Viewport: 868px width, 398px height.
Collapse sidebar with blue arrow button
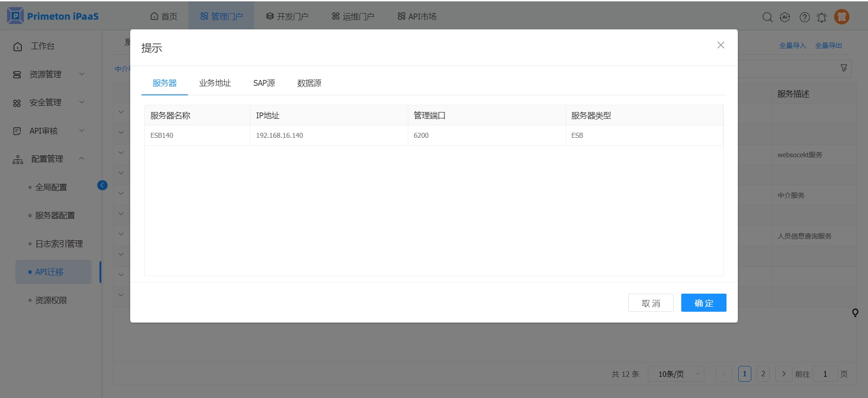(x=103, y=185)
